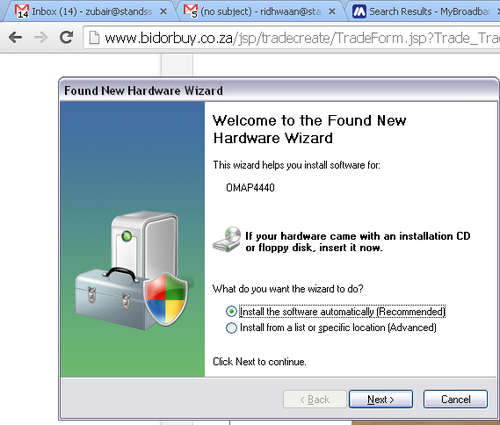The height and width of the screenshot is (425, 500).
Task: Click the Gmail icon on the no subject tab
Action: pos(190,11)
